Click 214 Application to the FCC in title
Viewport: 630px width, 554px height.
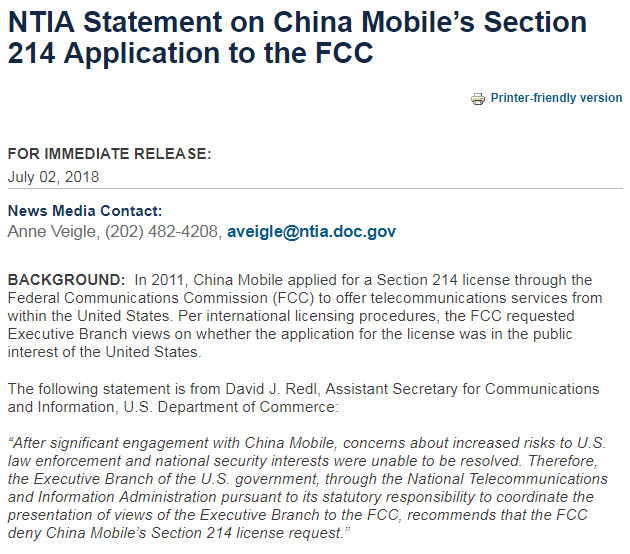pos(190,53)
